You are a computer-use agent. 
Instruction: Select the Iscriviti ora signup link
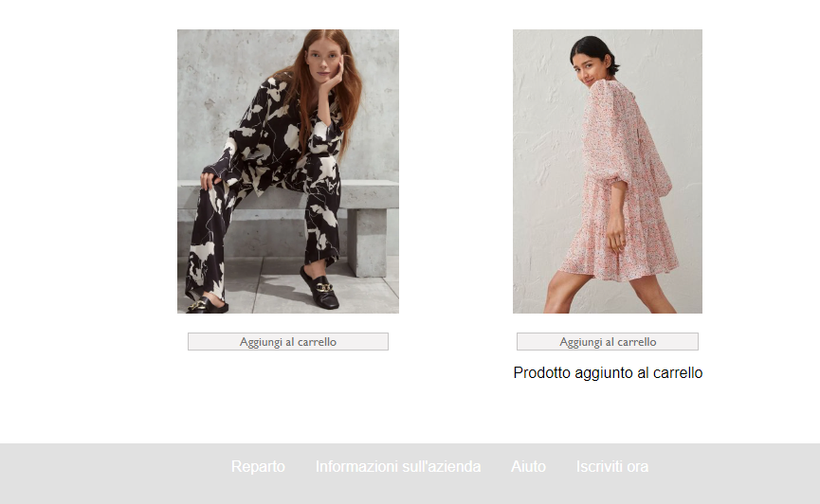click(611, 466)
